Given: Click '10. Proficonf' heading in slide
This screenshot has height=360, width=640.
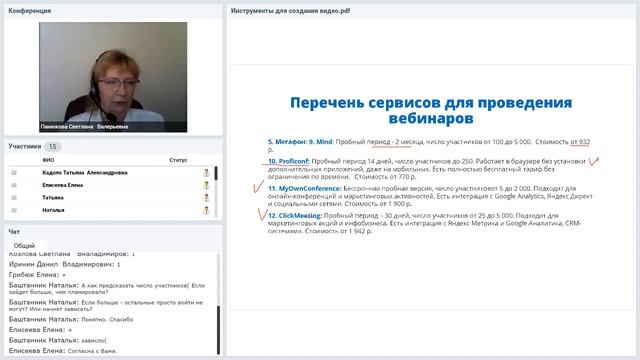Looking at the screenshot, I should click(x=289, y=161).
